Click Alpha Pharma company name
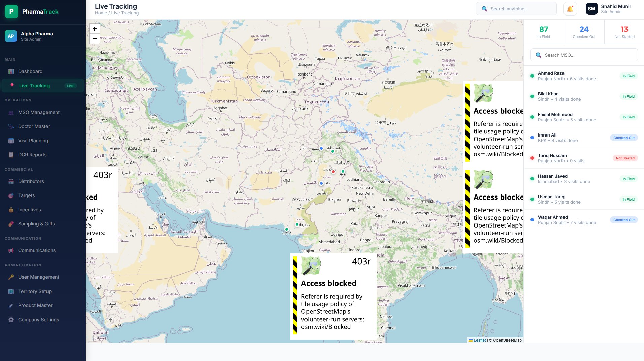Viewport: 644px width, 361px height. pyautogui.click(x=37, y=34)
